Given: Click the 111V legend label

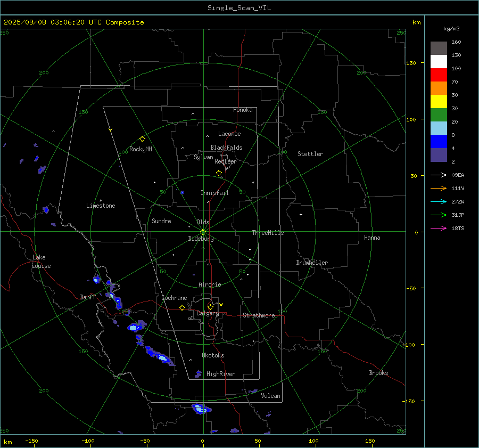Looking at the screenshot, I should coord(458,189).
